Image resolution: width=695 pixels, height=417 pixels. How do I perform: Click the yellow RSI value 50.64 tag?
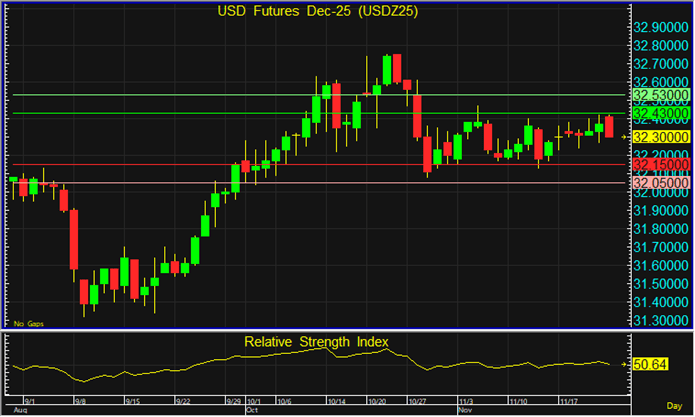pyautogui.click(x=650, y=365)
